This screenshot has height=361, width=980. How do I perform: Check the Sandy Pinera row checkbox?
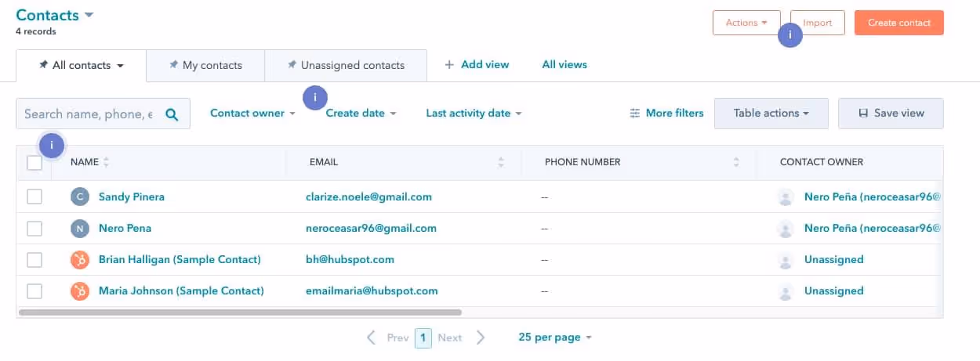pyautogui.click(x=34, y=197)
